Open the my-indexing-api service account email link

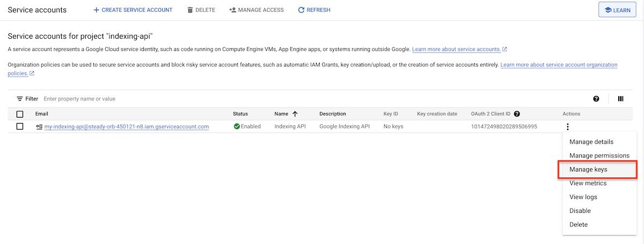pos(126,127)
